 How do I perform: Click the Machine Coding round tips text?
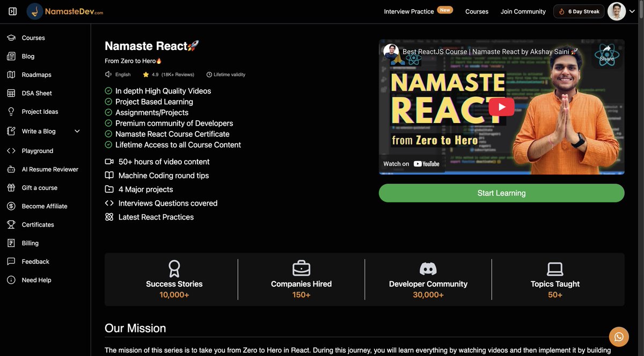(x=164, y=176)
